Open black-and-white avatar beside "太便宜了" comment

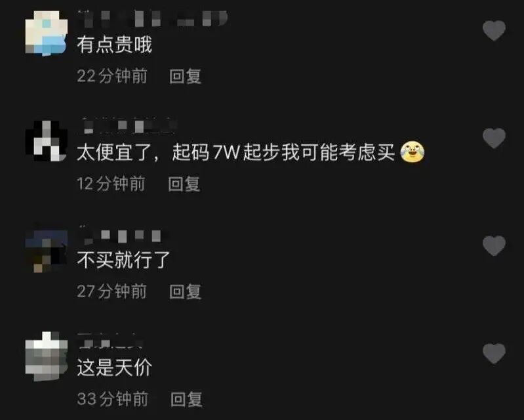47,141
